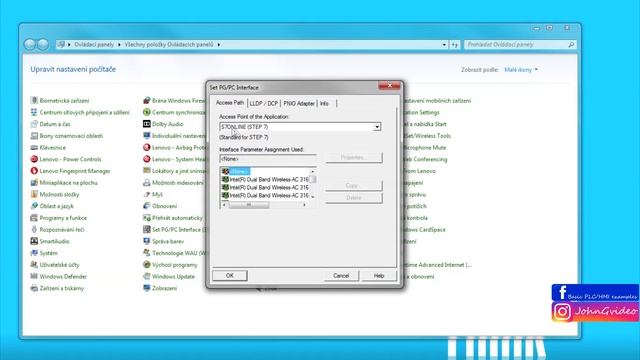Image resolution: width=640 pixels, height=360 pixels.
Task: Open Help in the PG/PC dialog
Action: pos(379,276)
